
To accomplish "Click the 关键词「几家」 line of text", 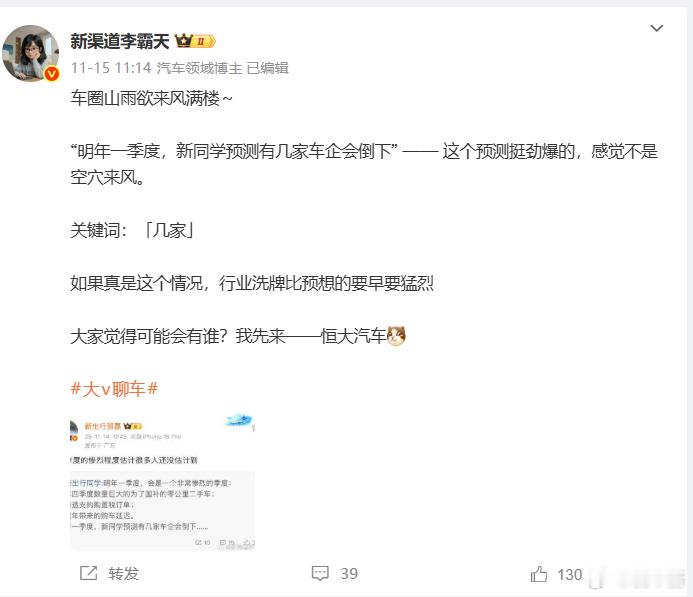I will 132,230.
